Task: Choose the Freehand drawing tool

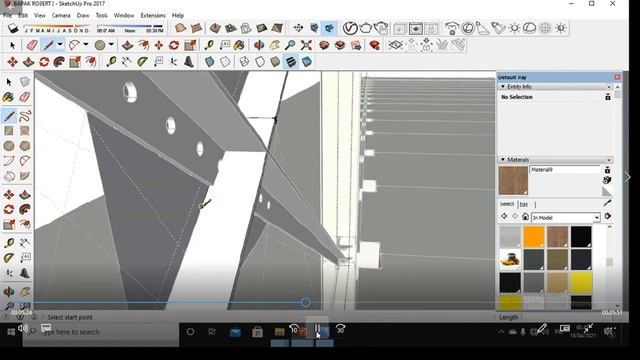Action: pyautogui.click(x=24, y=116)
